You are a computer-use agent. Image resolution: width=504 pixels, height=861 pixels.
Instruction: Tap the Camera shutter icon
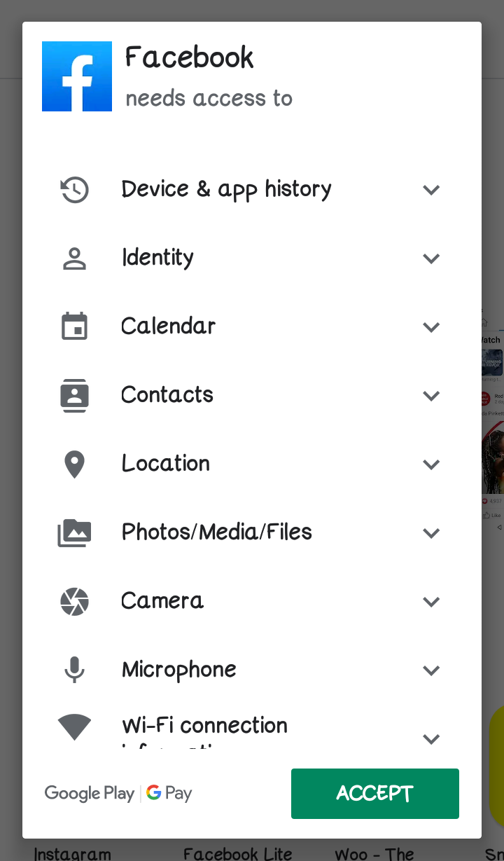pyautogui.click(x=74, y=601)
